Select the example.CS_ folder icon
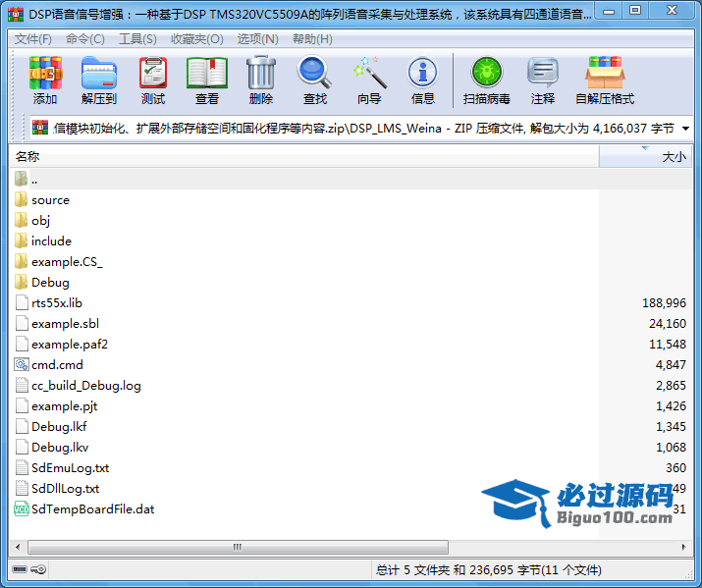Screen dimensions: 702x588 click(x=21, y=261)
